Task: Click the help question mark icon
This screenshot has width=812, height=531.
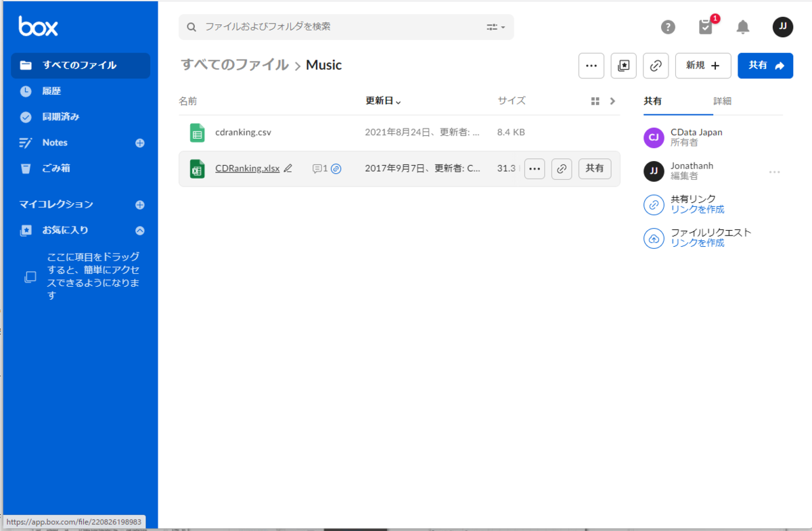Action: (668, 26)
